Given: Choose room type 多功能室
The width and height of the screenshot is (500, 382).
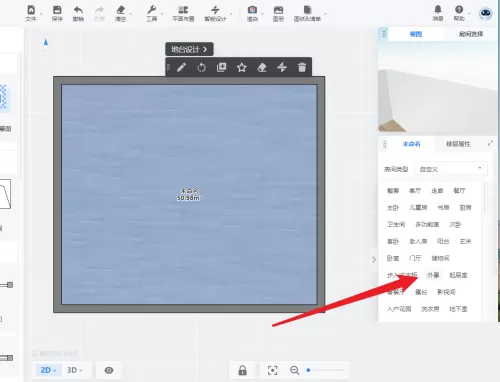Looking at the screenshot, I should pyautogui.click(x=427, y=224).
